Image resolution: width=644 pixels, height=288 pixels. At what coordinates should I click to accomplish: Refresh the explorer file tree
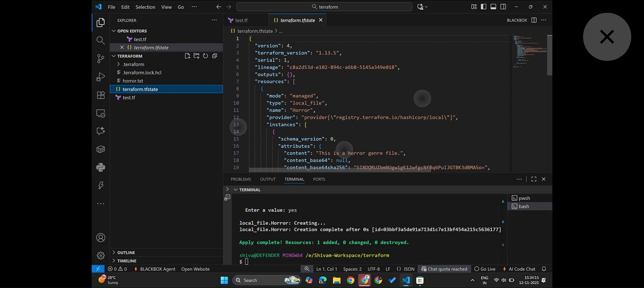click(205, 56)
